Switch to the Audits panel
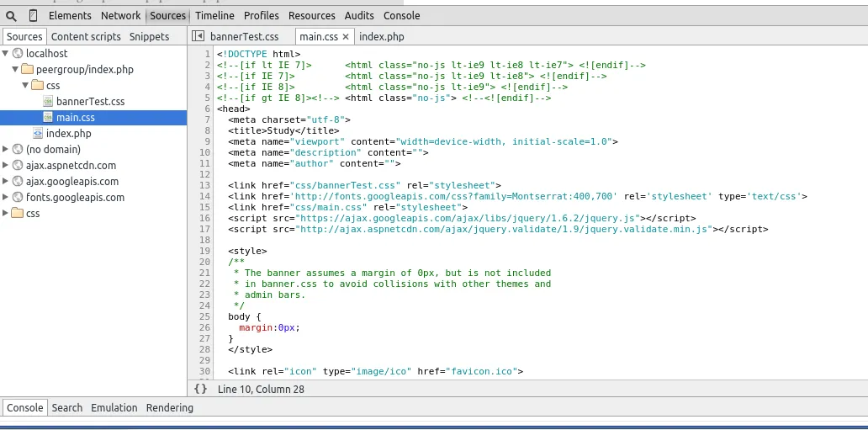This screenshot has width=868, height=430. tap(359, 15)
